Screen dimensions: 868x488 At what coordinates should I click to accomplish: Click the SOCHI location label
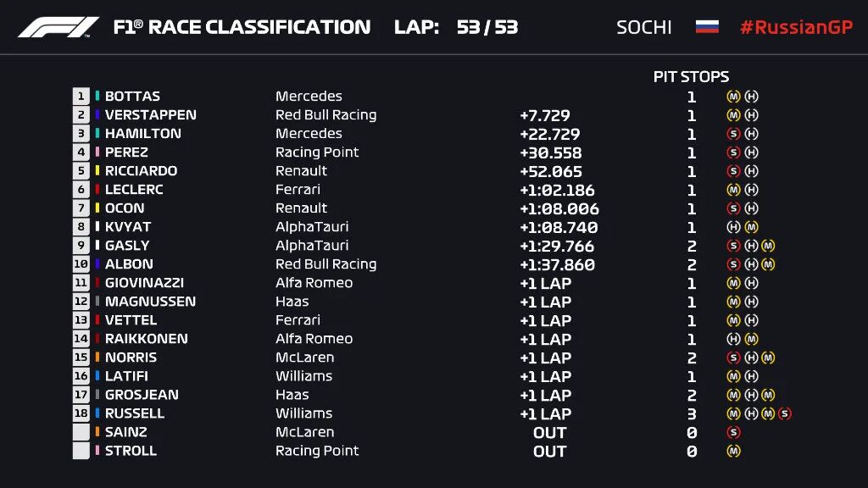pyautogui.click(x=644, y=27)
